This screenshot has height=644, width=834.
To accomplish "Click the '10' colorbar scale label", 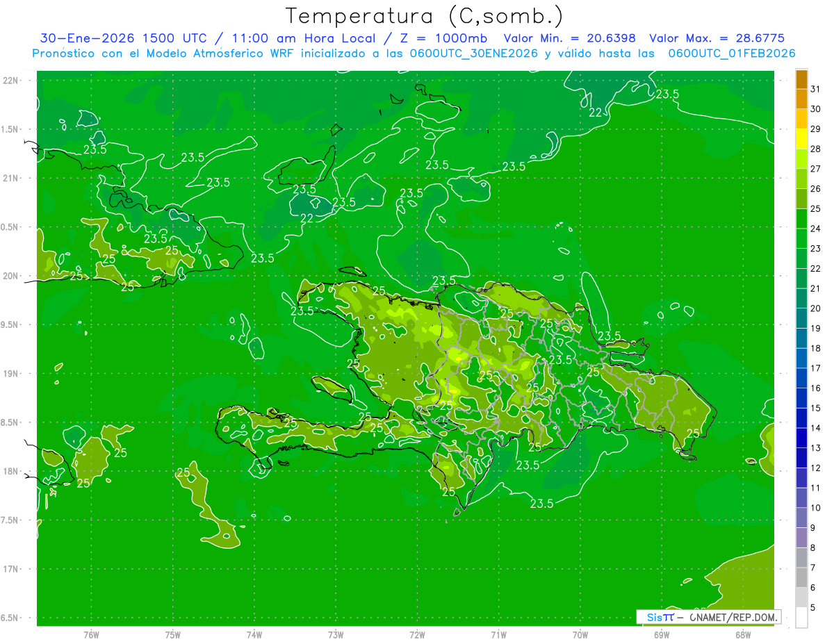I will coord(815,508).
